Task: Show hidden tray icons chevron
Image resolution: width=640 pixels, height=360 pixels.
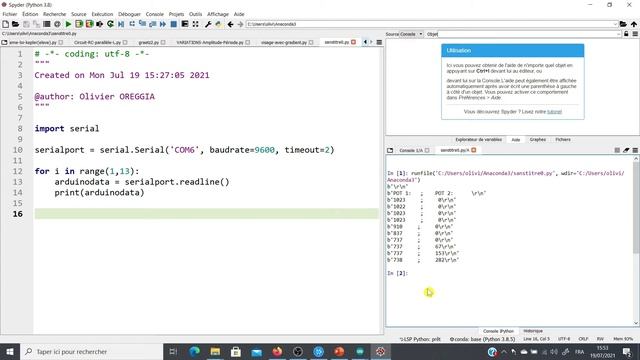Action: (x=504, y=352)
